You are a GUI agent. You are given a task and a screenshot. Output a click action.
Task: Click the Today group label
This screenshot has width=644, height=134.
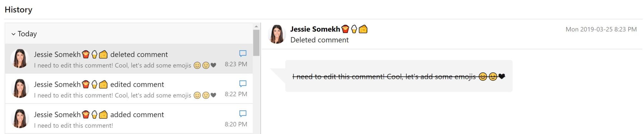[x=27, y=34]
